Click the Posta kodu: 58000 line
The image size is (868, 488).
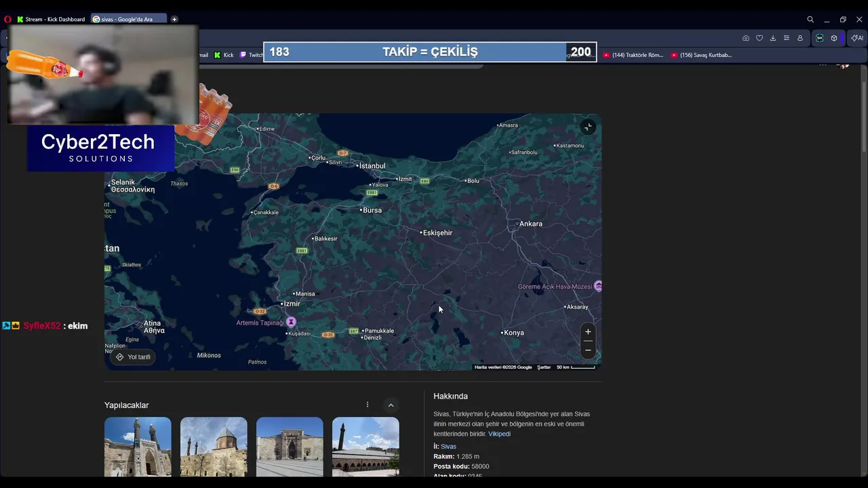pyautogui.click(x=461, y=466)
